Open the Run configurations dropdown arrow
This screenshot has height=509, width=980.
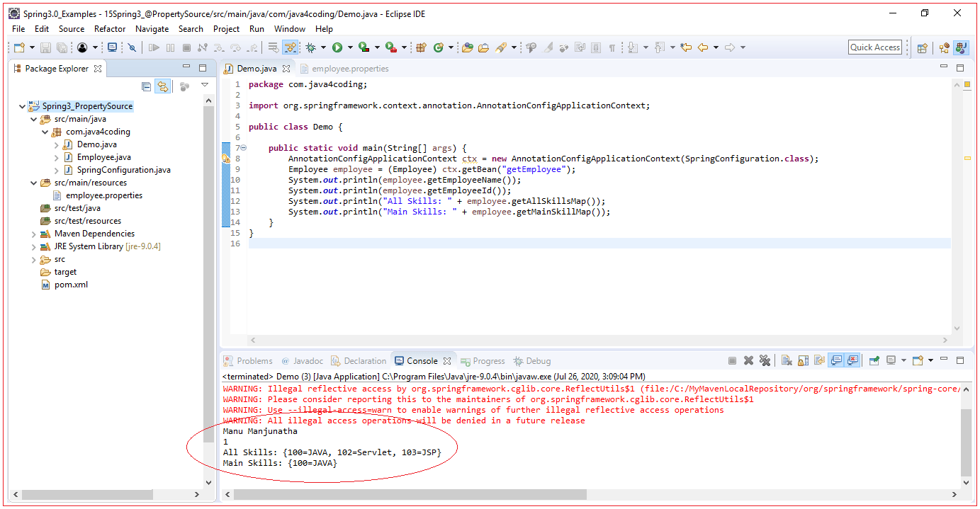click(x=349, y=47)
